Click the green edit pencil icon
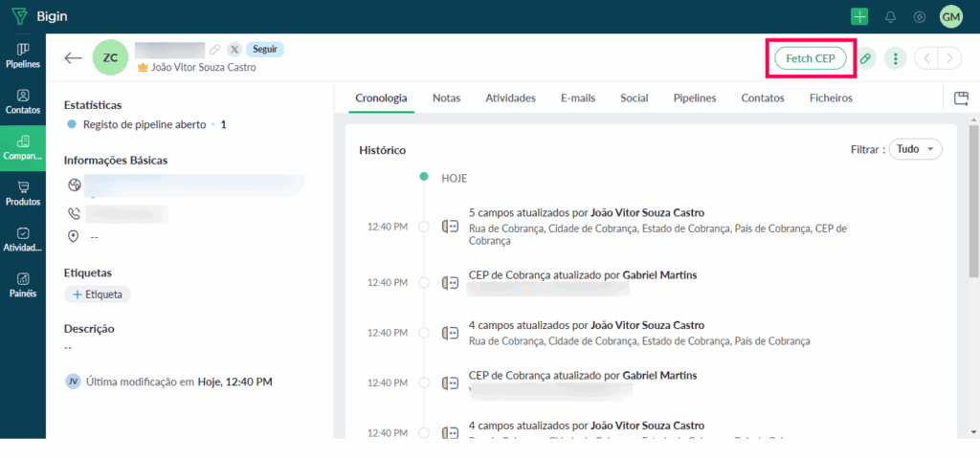Viewport: 980px width, 458px height. pyautogui.click(x=865, y=59)
